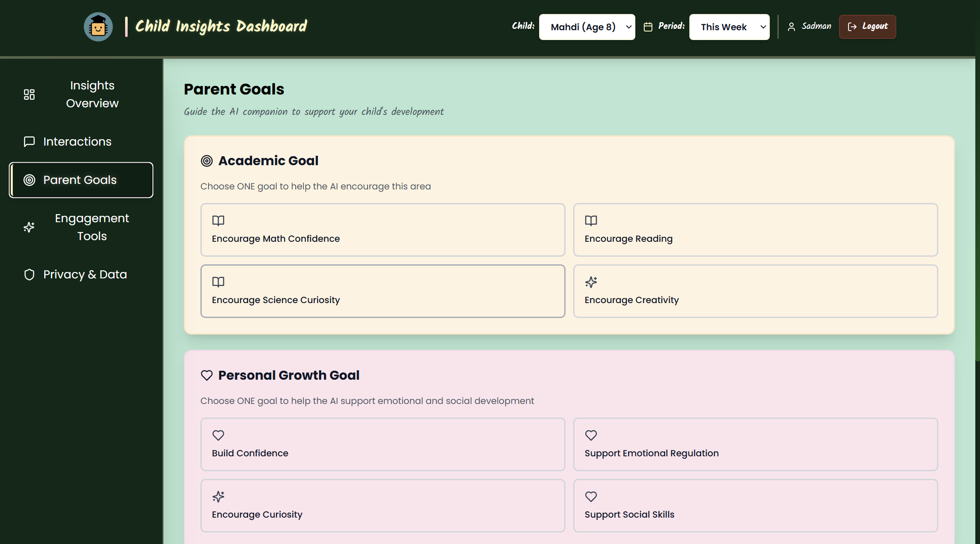Click the Logout button
980x544 pixels.
867,27
